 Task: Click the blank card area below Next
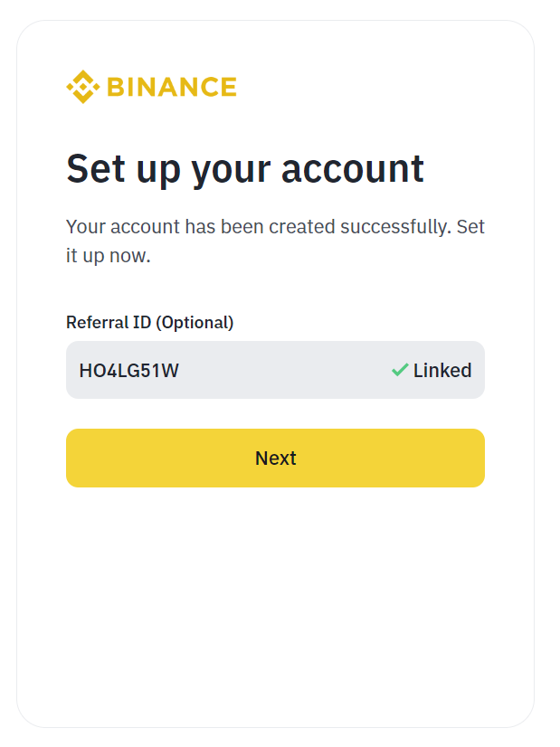point(275,605)
